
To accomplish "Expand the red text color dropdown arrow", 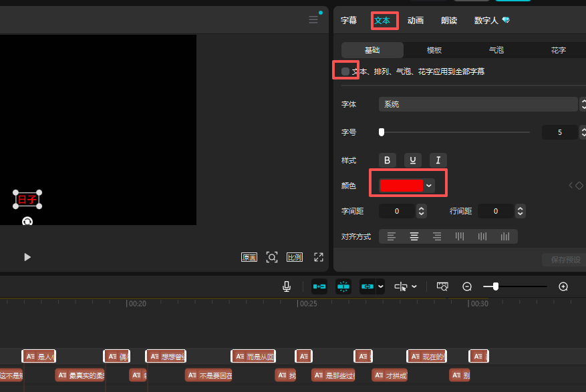I will tap(429, 186).
